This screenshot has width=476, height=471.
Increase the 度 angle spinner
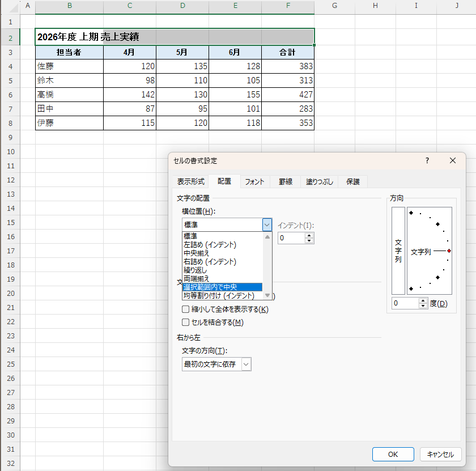pyautogui.click(x=423, y=300)
